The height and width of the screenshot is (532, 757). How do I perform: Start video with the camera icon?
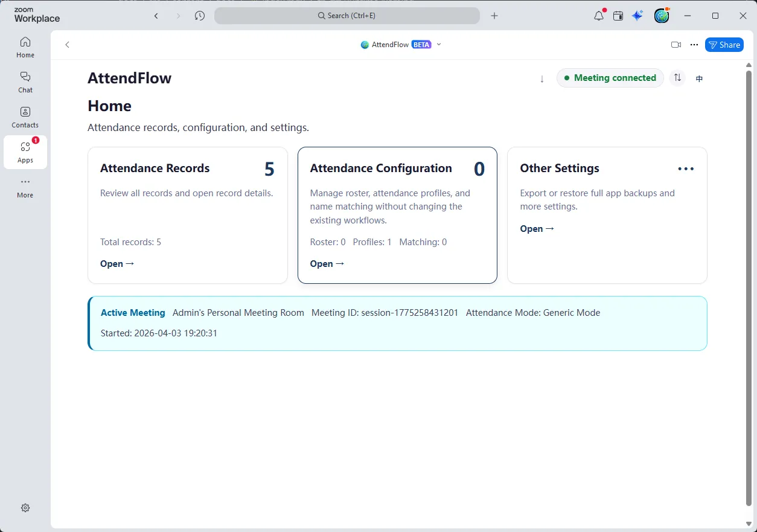click(676, 45)
